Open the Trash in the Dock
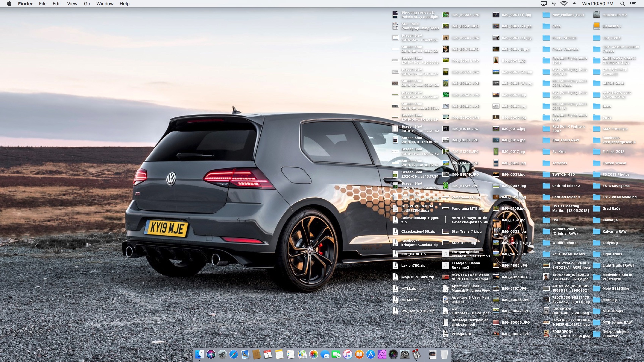644x362 pixels. 444,354
